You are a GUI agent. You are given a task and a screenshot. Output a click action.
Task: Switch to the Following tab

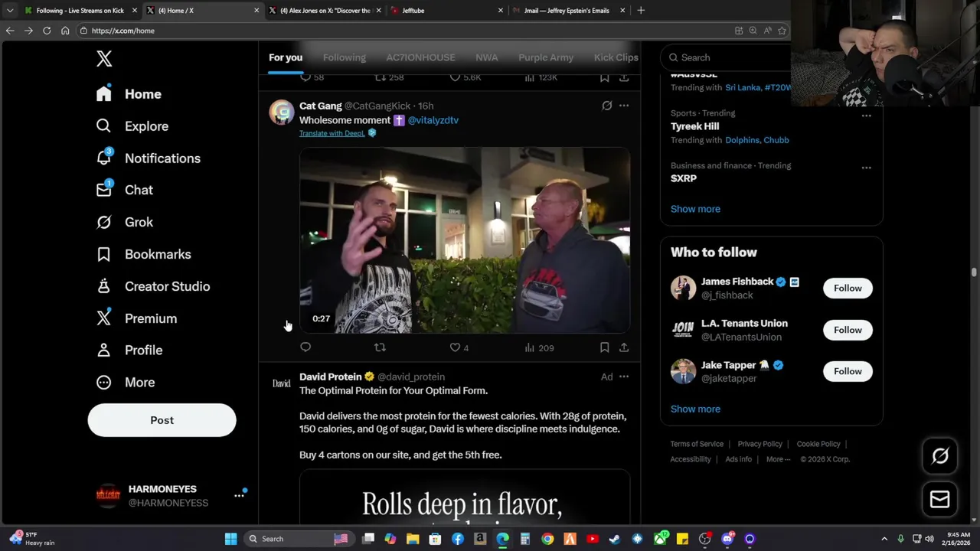pos(345,57)
